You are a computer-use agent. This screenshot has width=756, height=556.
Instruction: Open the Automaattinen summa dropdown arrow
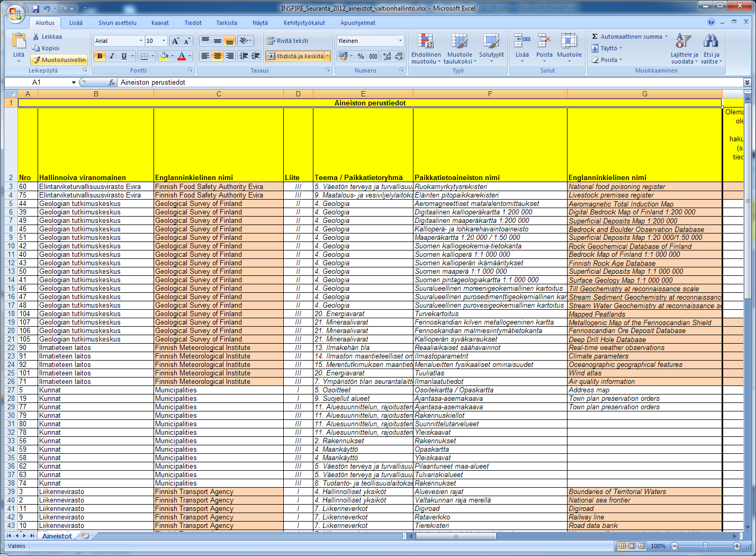[x=666, y=37]
